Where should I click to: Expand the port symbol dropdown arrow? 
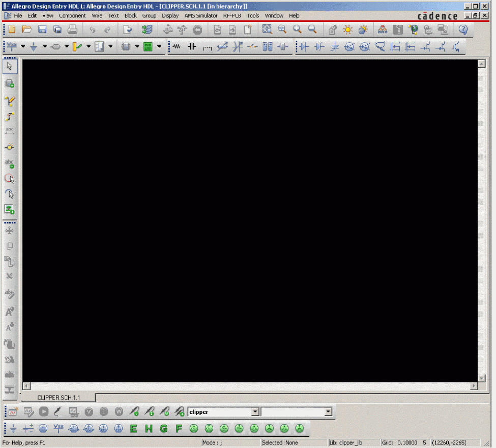[67, 46]
